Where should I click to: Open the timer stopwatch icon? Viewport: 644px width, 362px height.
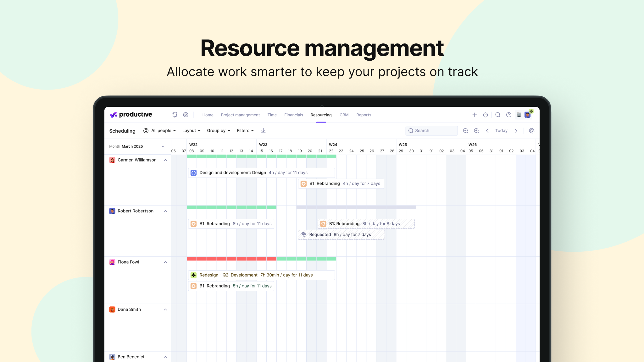click(486, 115)
